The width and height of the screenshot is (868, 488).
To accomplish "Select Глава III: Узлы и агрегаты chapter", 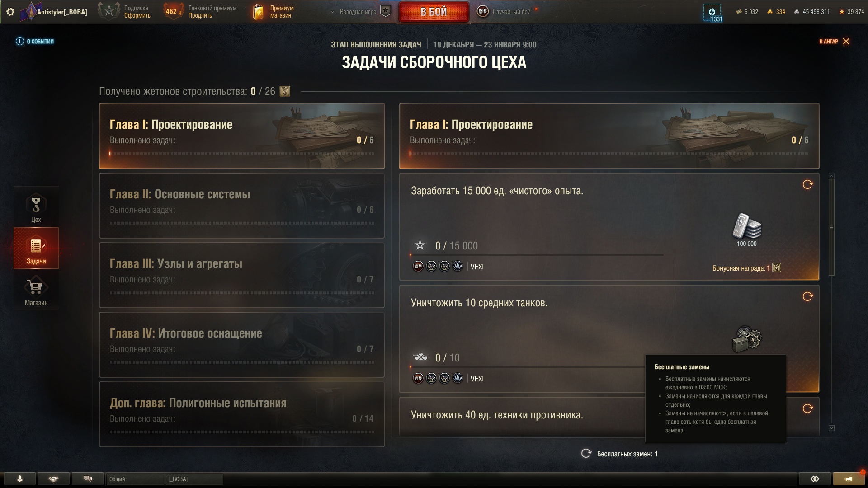I will (x=242, y=275).
